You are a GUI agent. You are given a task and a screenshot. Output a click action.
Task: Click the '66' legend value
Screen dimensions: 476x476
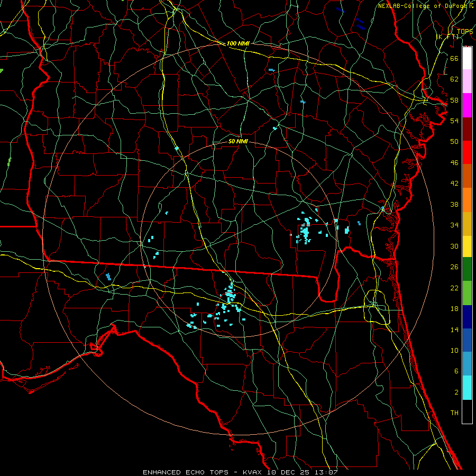454,58
